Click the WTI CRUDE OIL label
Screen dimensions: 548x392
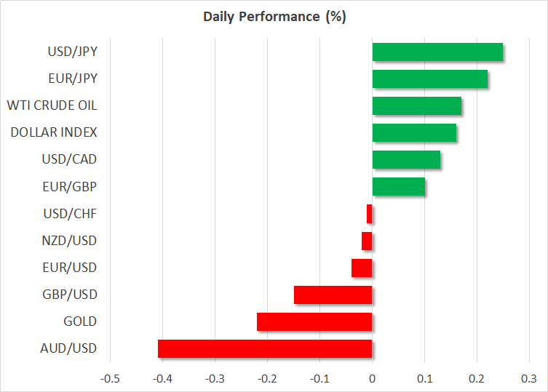coord(52,105)
